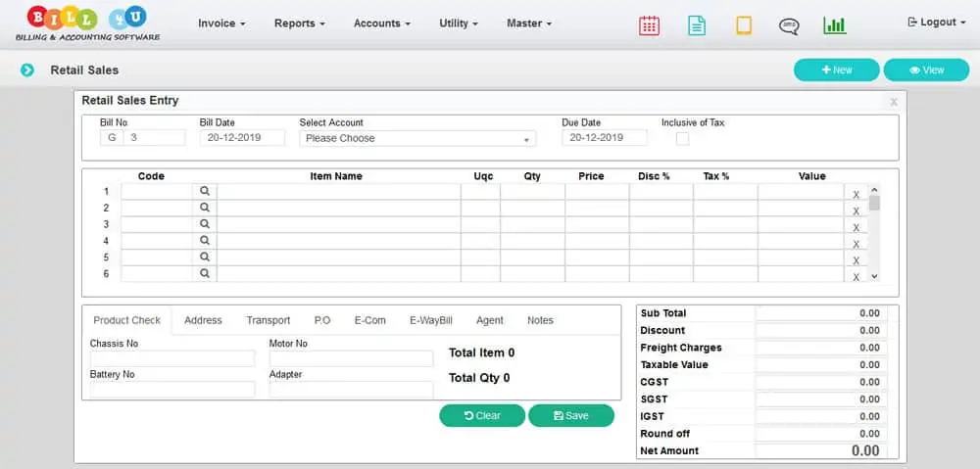Click the Sub Total amount field

(x=822, y=313)
